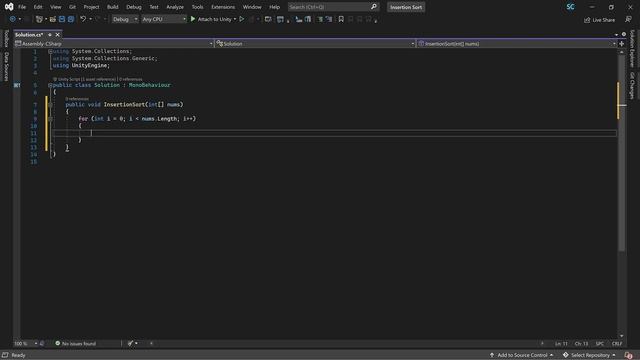This screenshot has width=640, height=360.
Task: Click the No issues found status indicator
Action: 76,344
